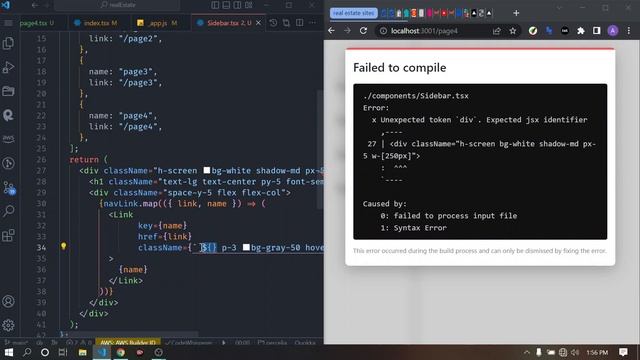Switch to Chrome from the taskbar
Image resolution: width=640 pixels, height=360 pixels.
(x=121, y=352)
